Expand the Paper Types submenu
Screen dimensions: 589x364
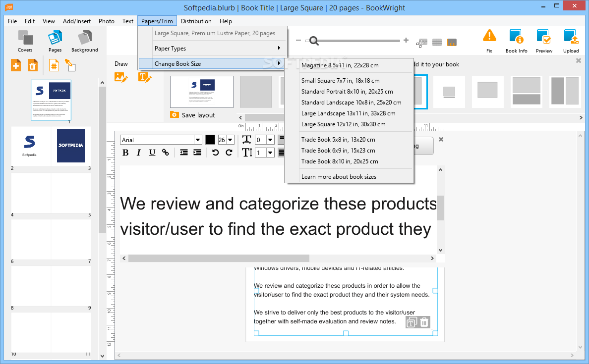(x=213, y=49)
